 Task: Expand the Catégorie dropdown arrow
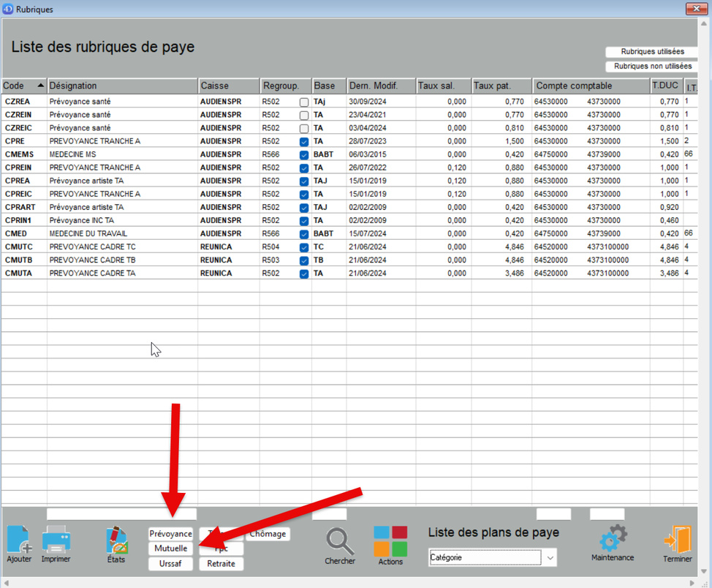551,558
